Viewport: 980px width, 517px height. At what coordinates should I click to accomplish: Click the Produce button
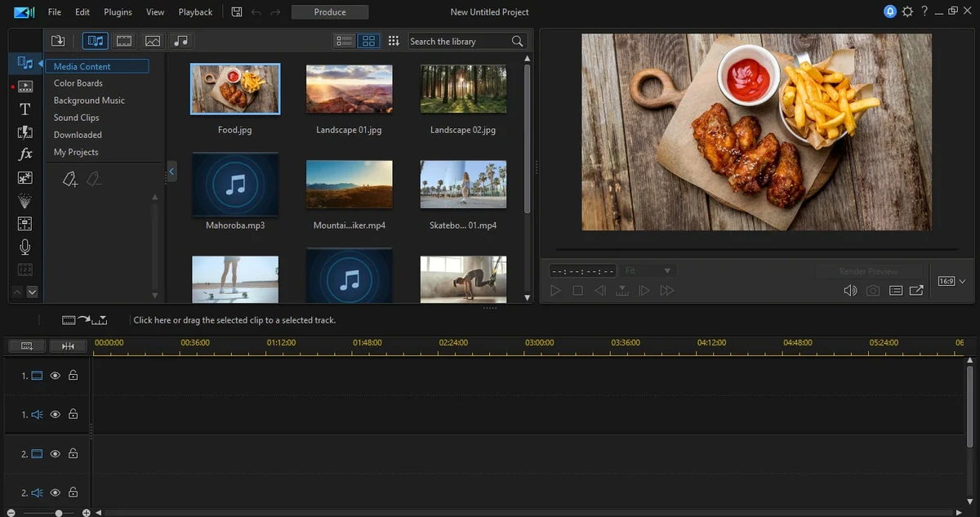click(330, 12)
